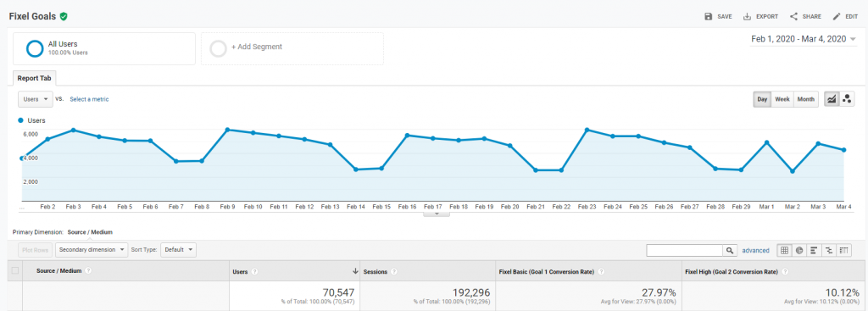Click the Plot Rows button
Image resolution: width=868 pixels, height=311 pixels.
coord(35,250)
